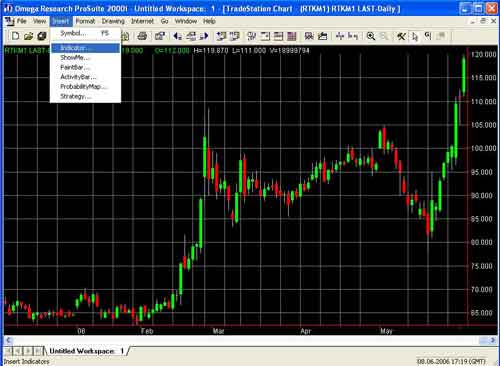Choose ProbabilityMap... from the Insert menu
The width and height of the screenshot is (500, 366).
pos(85,87)
